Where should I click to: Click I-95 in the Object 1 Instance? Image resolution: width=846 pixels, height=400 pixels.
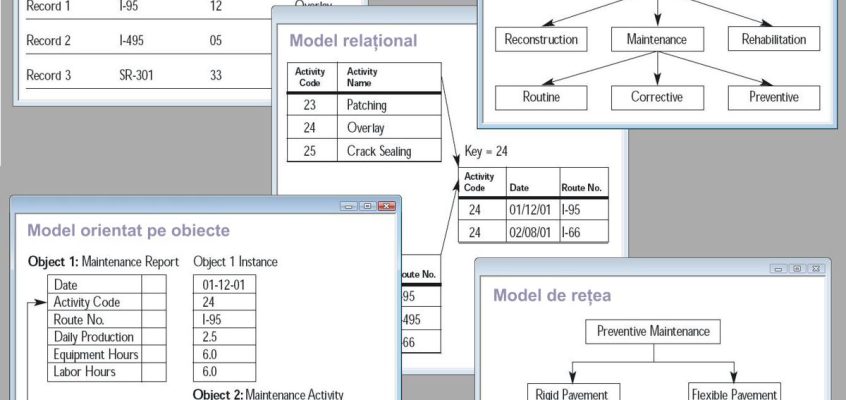click(224, 320)
